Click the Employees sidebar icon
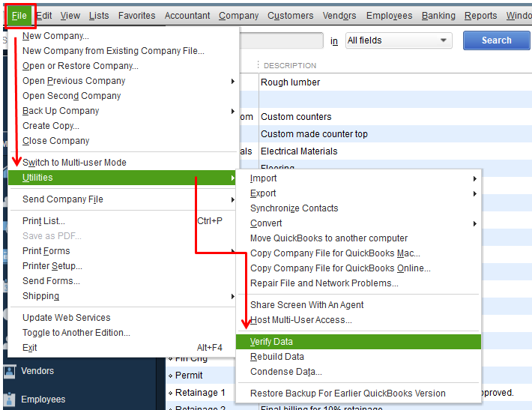This screenshot has height=410, width=532. point(10,400)
